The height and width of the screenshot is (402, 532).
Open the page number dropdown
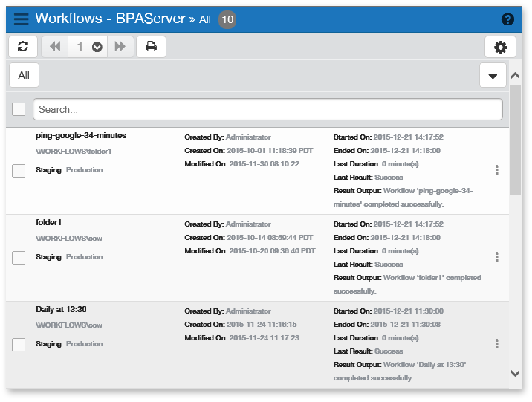pos(97,47)
